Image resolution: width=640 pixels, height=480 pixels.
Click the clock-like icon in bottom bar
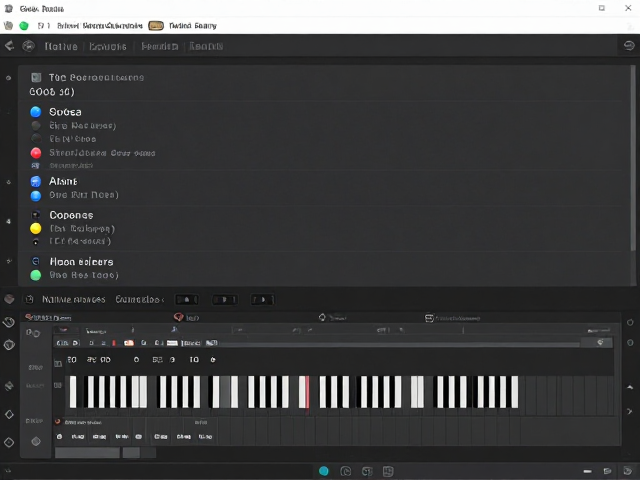coord(345,471)
